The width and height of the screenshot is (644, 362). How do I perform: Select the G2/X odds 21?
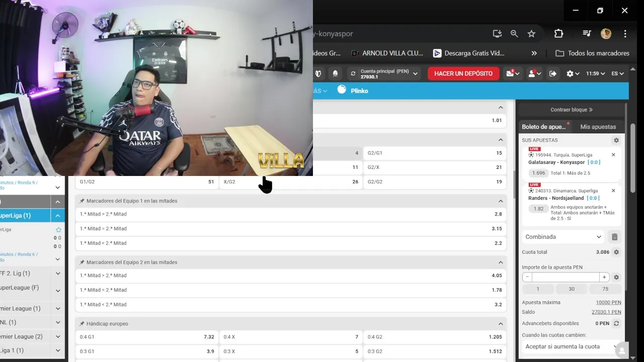tap(435, 167)
